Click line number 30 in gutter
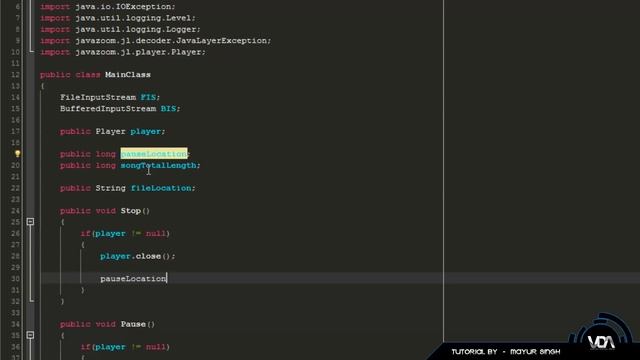The image size is (640, 360). [15, 279]
